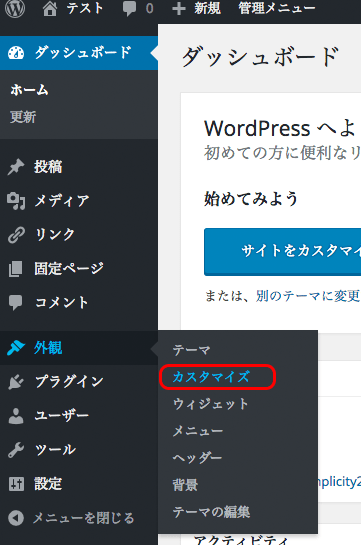Click the plus icon beside 新規

[179, 9]
